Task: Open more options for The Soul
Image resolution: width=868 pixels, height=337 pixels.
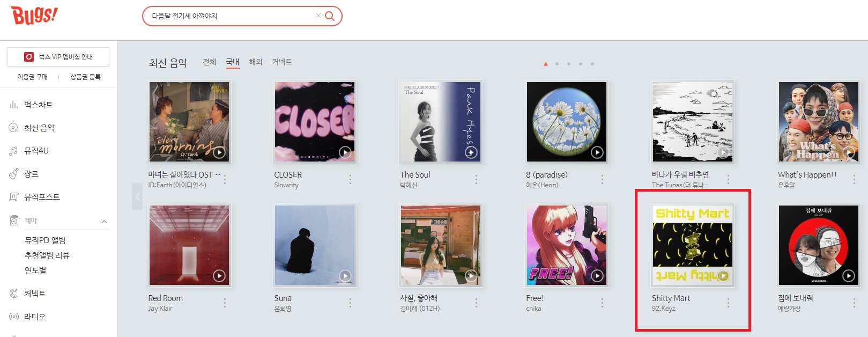Action: [476, 180]
